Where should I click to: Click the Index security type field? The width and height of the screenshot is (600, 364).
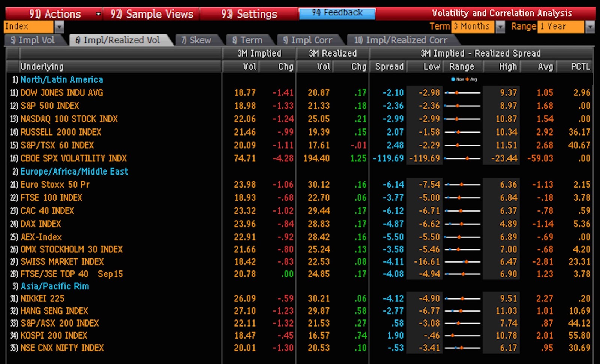(28, 27)
